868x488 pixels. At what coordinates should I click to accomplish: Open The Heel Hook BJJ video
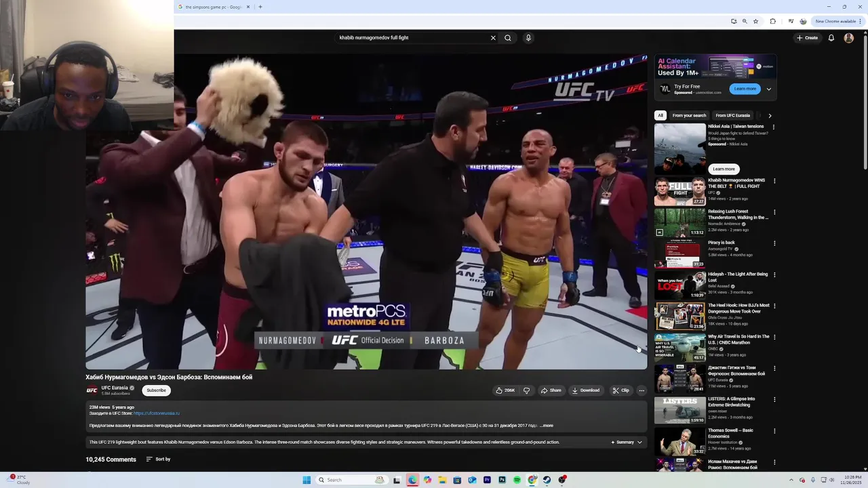click(x=679, y=317)
